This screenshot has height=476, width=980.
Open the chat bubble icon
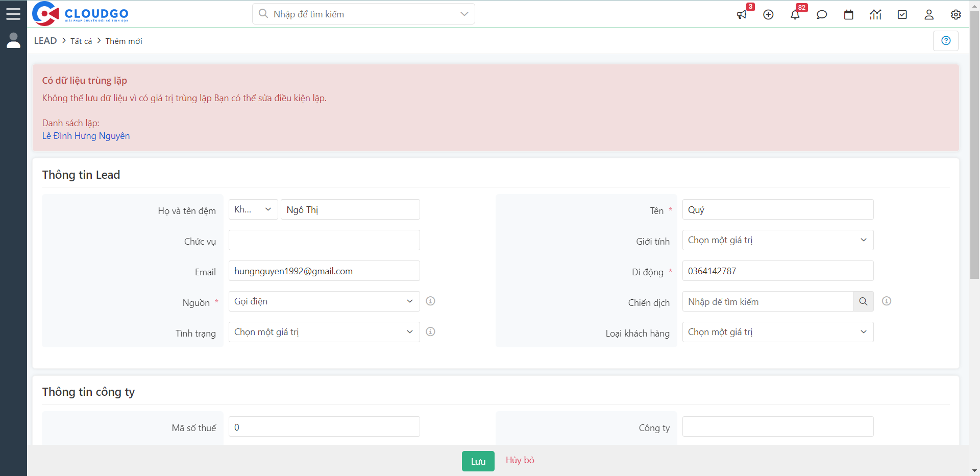click(822, 15)
